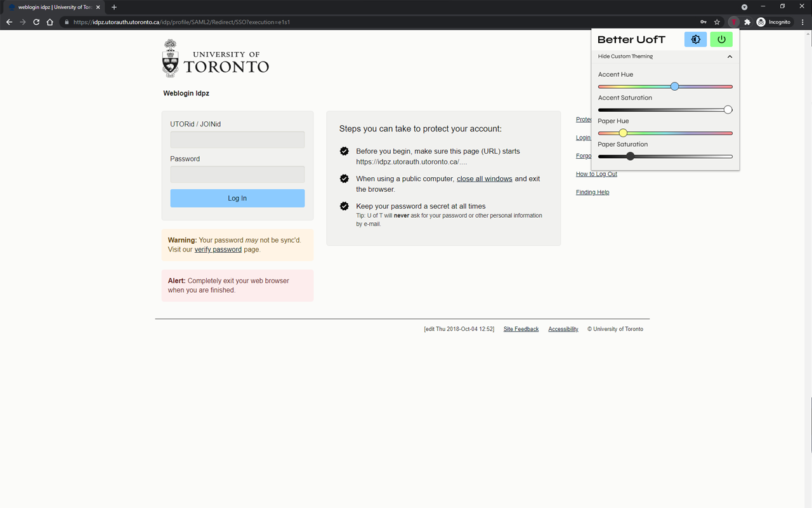This screenshot has height=508, width=812.
Task: Click the tab search dropdown arrow
Action: point(744,8)
